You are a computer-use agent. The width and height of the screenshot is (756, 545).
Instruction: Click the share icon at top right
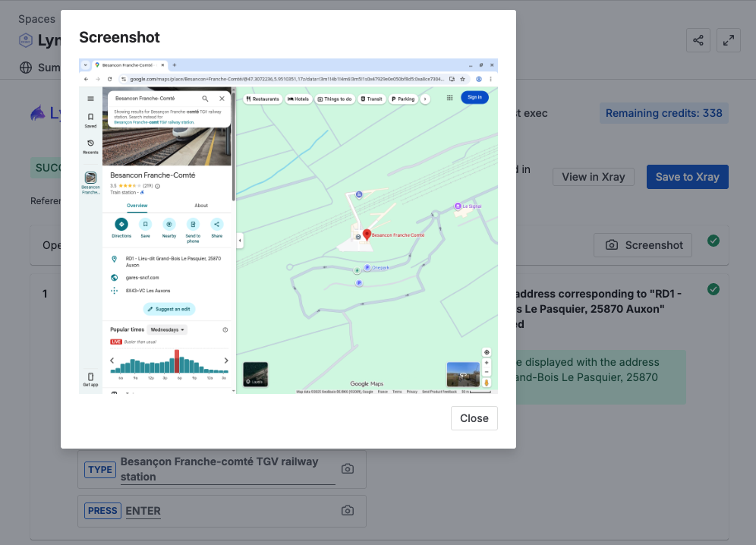click(698, 40)
